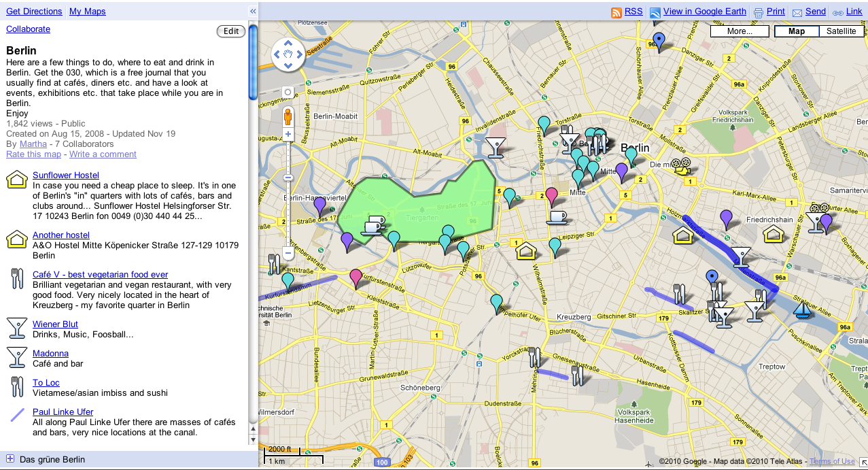The image size is (868, 470).
Task: Pan the map up with the arrow control
Action: (288, 42)
